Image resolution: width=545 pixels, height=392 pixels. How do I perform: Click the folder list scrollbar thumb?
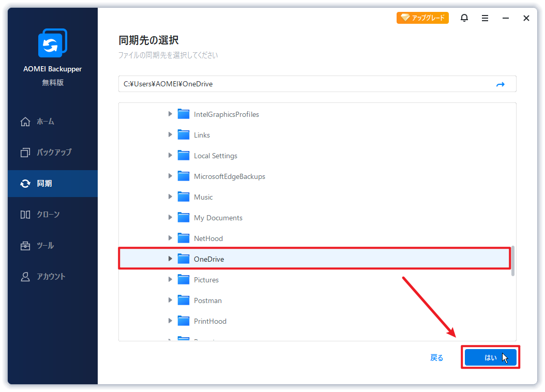(512, 261)
